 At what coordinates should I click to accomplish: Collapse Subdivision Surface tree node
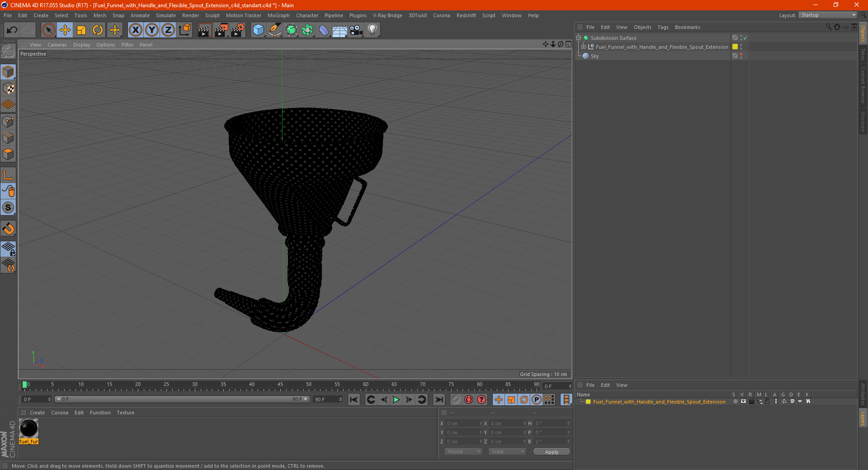point(578,38)
